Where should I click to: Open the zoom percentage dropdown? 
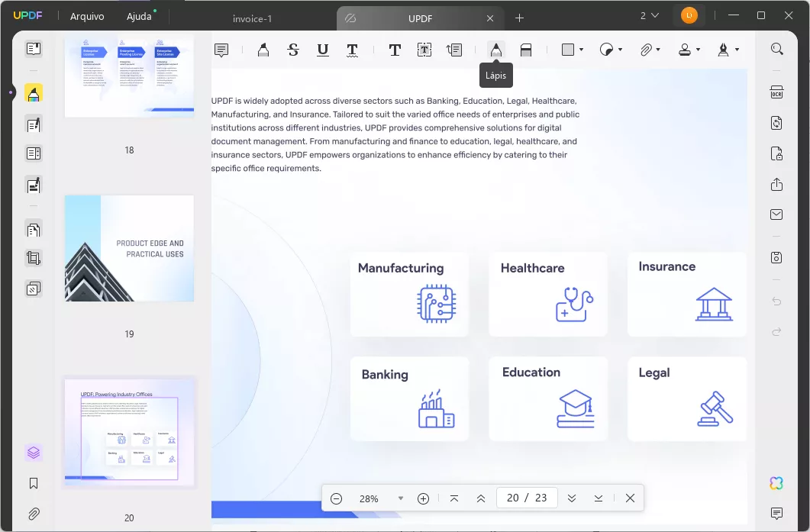(400, 498)
